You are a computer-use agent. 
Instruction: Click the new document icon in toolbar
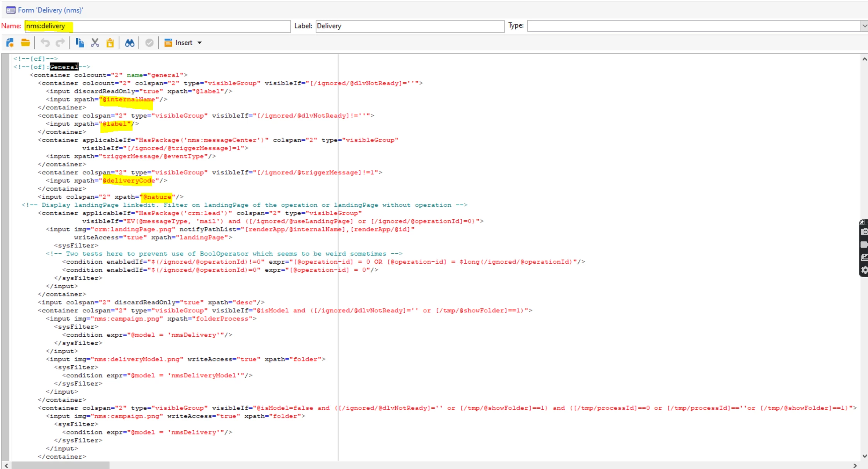click(x=10, y=43)
